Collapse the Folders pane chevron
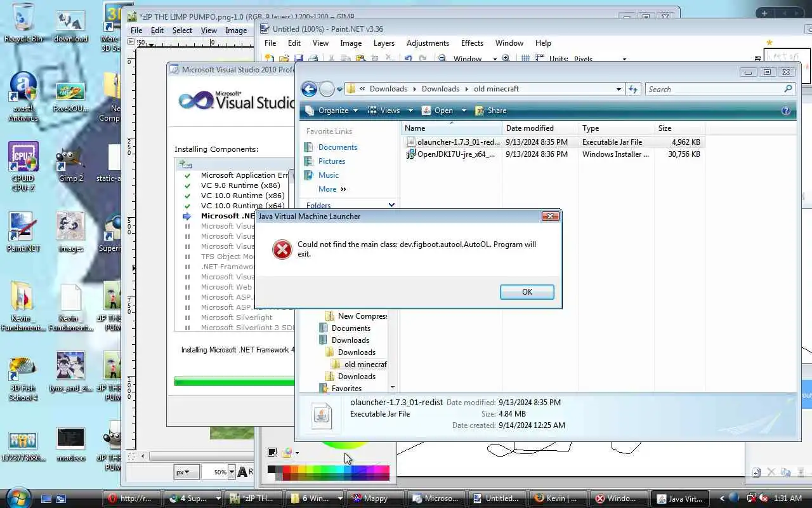Screen dimensions: 812x508 coord(391,205)
